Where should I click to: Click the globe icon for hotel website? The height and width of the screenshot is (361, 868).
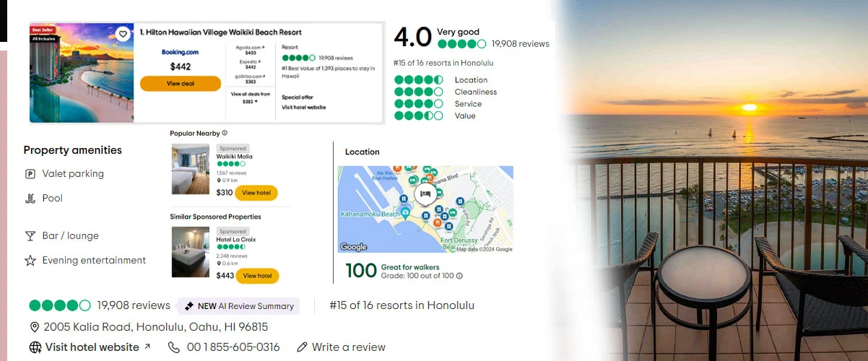tap(35, 347)
